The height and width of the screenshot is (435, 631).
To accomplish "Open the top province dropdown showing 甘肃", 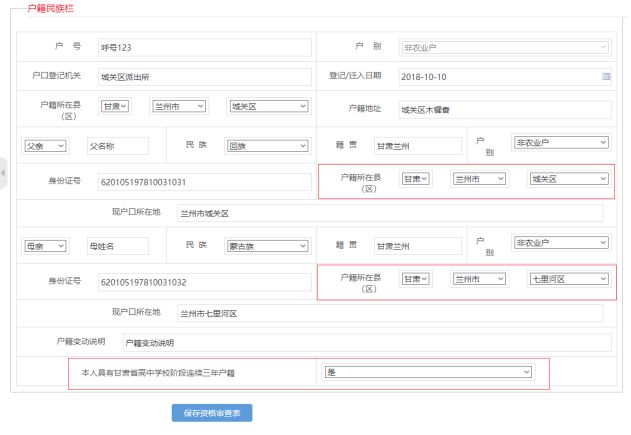I will click(115, 106).
